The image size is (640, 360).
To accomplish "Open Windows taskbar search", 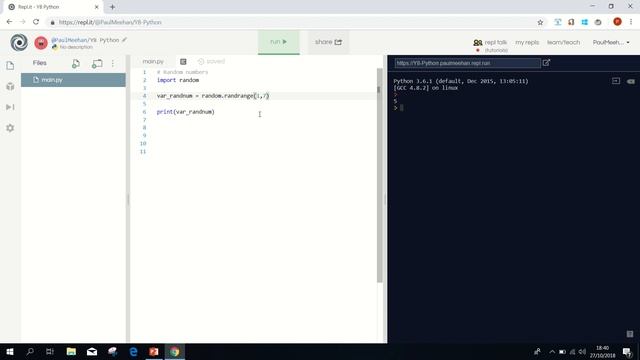I will tap(30, 351).
